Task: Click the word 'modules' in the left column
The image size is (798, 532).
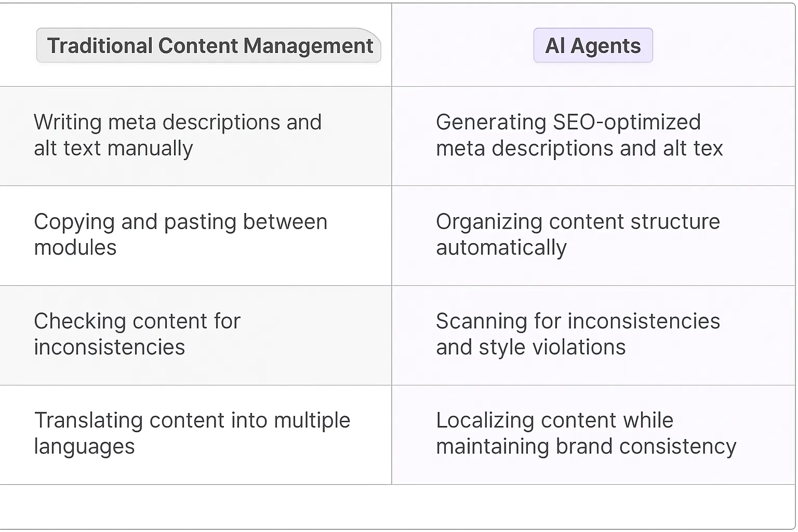Action: point(75,248)
